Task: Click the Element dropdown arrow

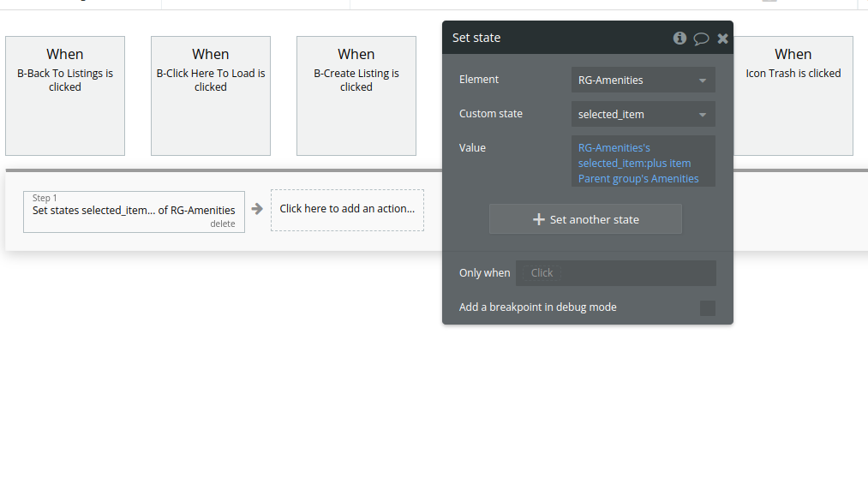Action: pyautogui.click(x=702, y=81)
